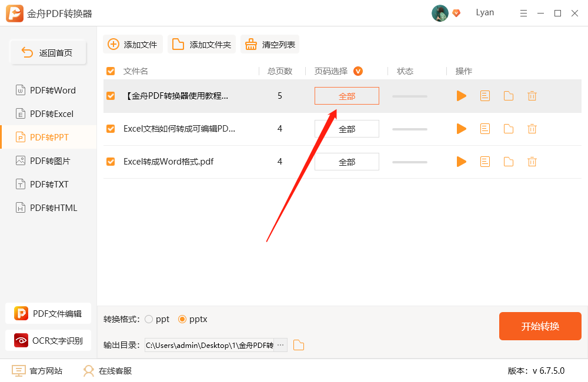Delete 金舟PDF转换器使用教程 with trash icon
This screenshot has width=588, height=382.
(x=532, y=96)
